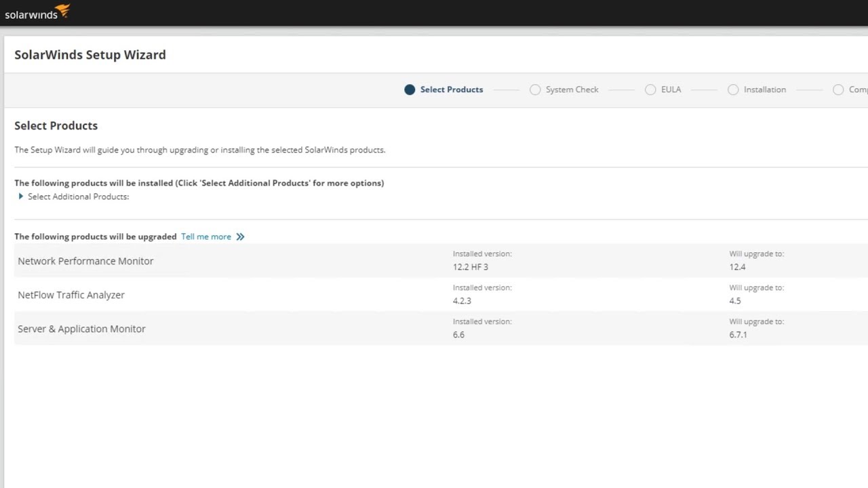Select the Select Products step label
Image resolution: width=868 pixels, height=488 pixels.
[452, 89]
